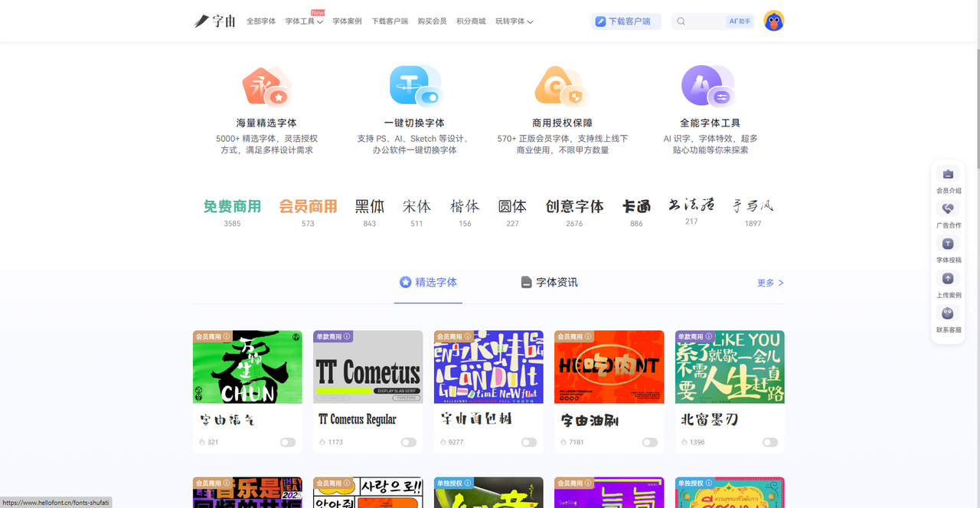The image size is (980, 508).
Task: Click the 字由 logo in header
Action: click(214, 21)
